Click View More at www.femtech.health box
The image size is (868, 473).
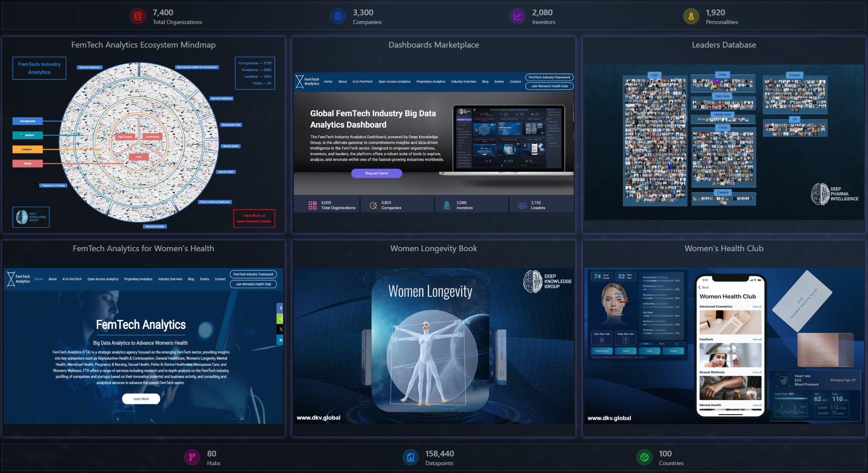(254, 218)
